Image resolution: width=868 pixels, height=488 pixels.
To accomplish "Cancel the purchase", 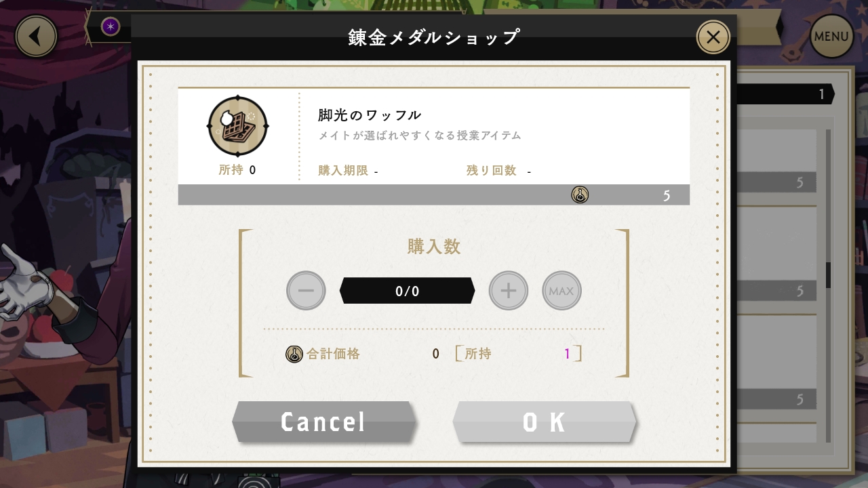I will click(323, 422).
